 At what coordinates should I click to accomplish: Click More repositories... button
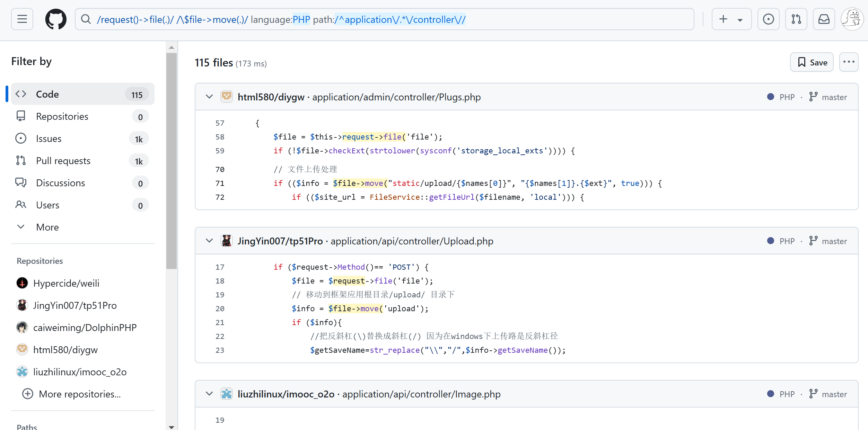pyautogui.click(x=83, y=394)
